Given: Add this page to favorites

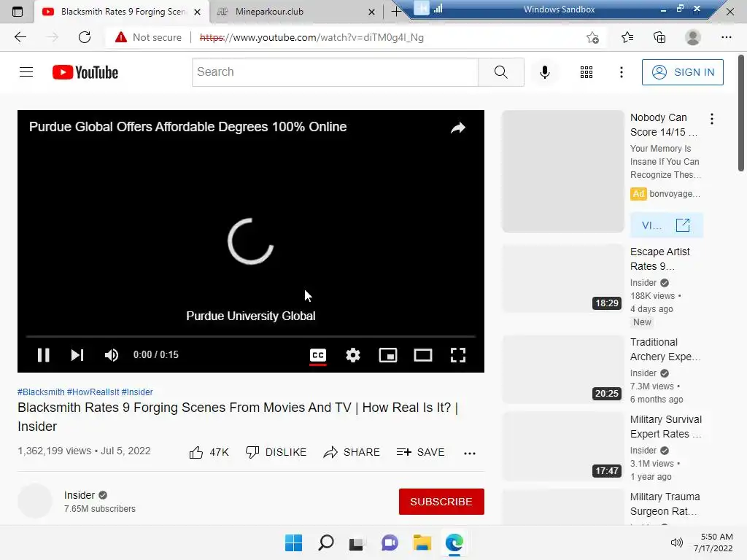Looking at the screenshot, I should point(592,37).
